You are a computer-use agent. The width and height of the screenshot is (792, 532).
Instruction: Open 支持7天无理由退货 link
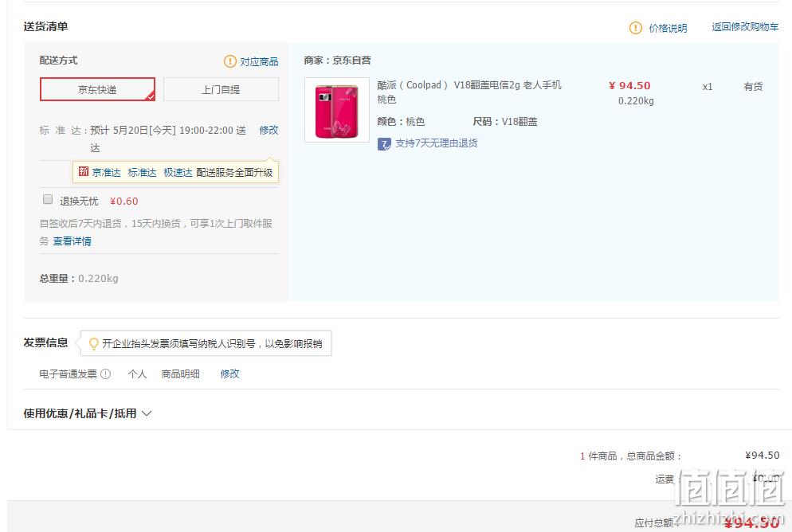click(x=437, y=143)
